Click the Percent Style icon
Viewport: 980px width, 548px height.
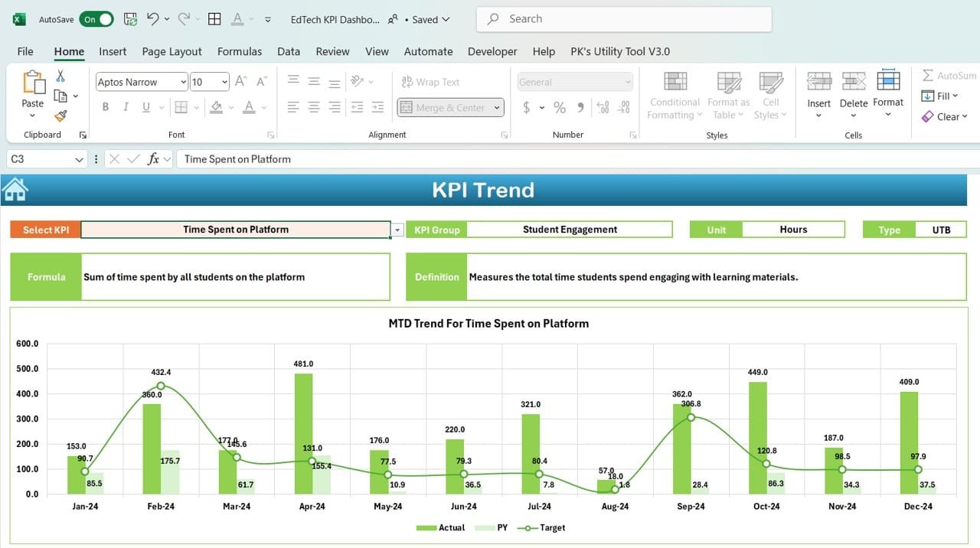(x=560, y=107)
